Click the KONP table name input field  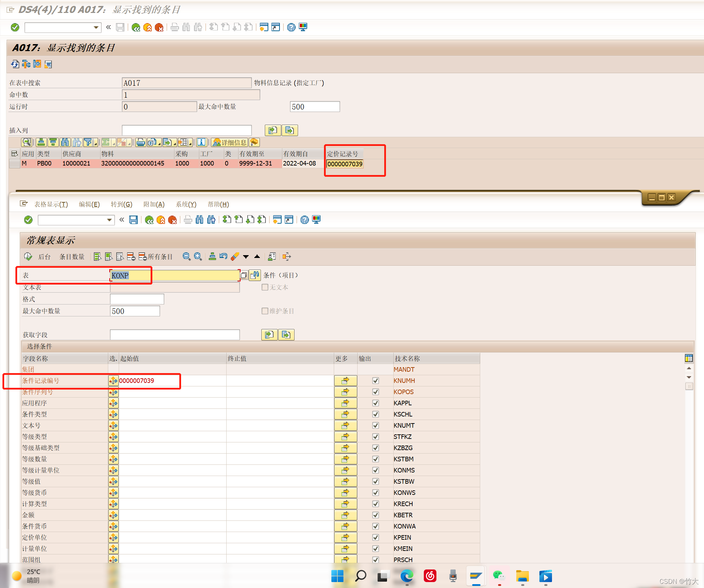coord(174,275)
